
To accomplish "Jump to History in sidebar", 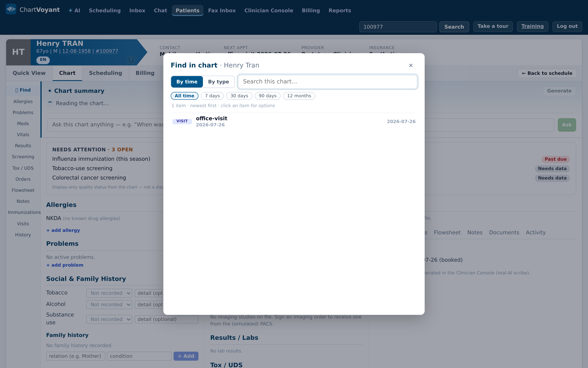I will pyautogui.click(x=23, y=235).
